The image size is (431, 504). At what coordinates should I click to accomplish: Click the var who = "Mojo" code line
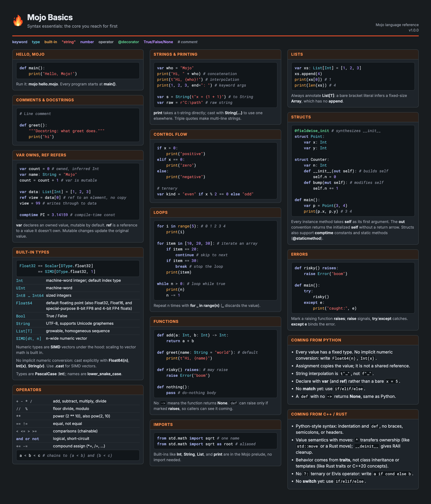click(175, 68)
